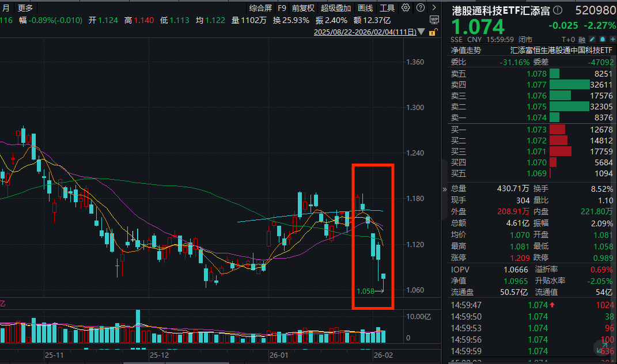The image size is (617, 364).
Task: Click the 综合屏 button
Action: coord(260,8)
